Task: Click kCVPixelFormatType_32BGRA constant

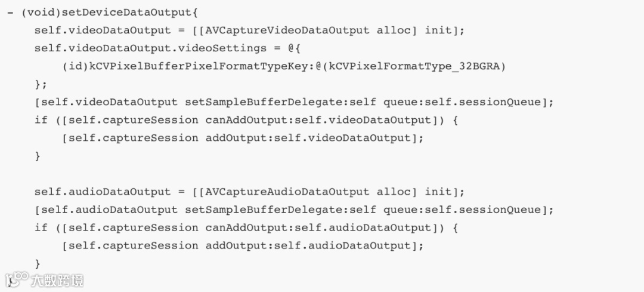Action: [409, 66]
